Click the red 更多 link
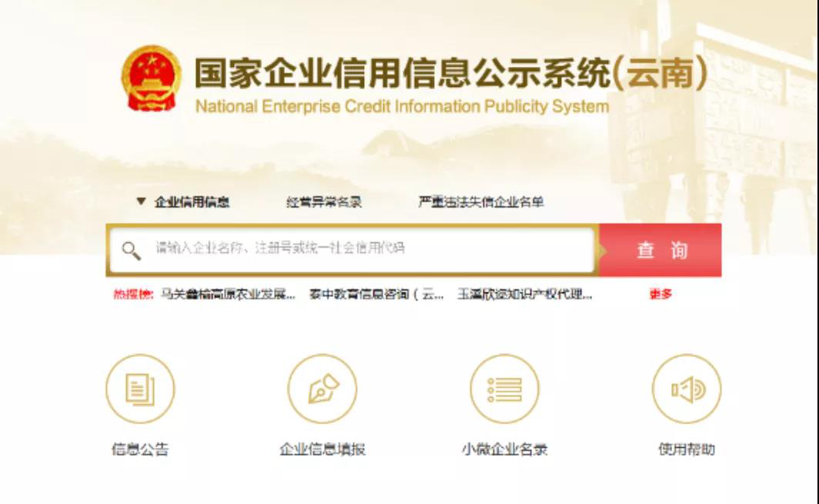Screen dimensions: 819x504 (x=660, y=295)
